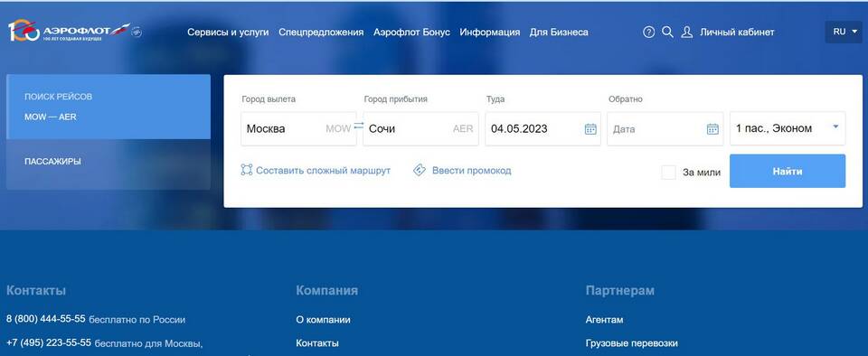Tick the За мили checkbox
The image size is (868, 356).
click(x=669, y=172)
